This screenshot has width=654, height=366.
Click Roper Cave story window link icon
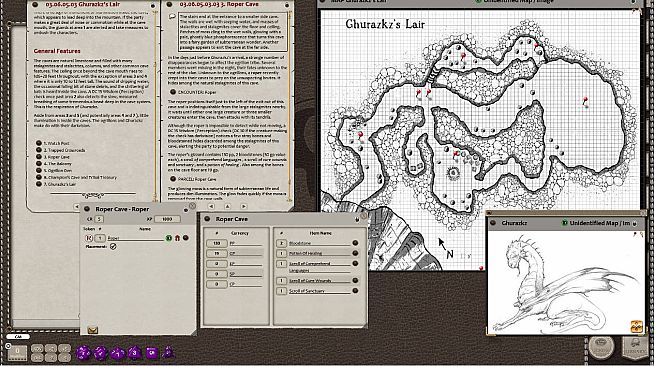(x=169, y=4)
